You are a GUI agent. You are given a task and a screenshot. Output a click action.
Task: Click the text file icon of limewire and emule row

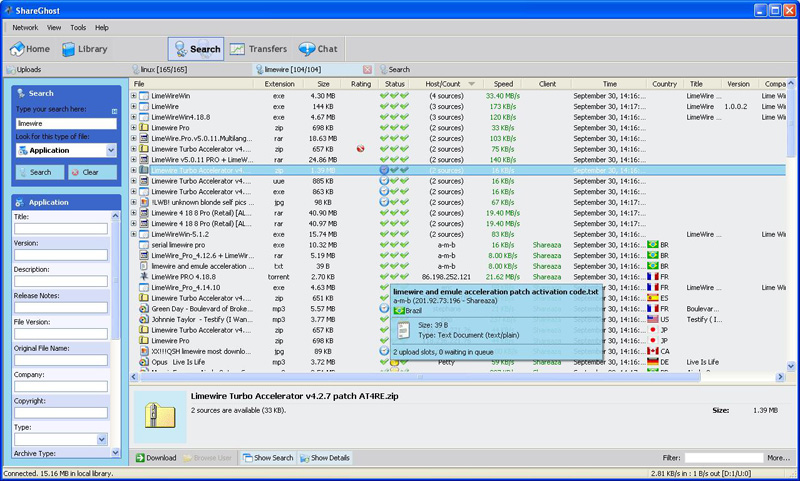[144, 266]
